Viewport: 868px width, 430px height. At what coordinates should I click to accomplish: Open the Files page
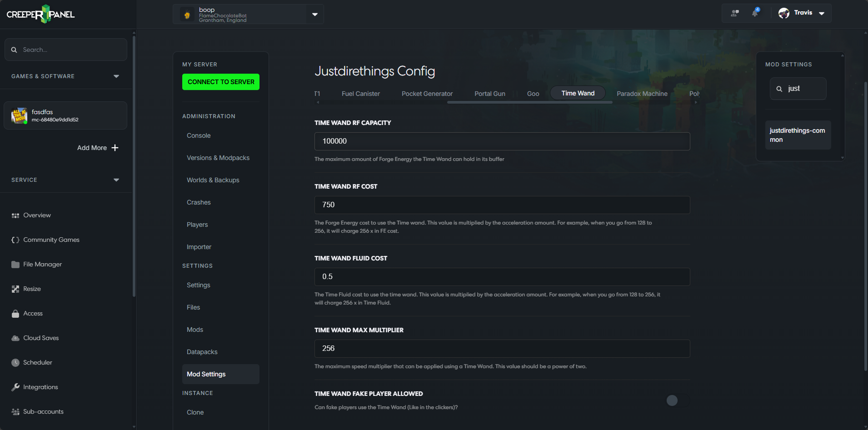click(194, 307)
